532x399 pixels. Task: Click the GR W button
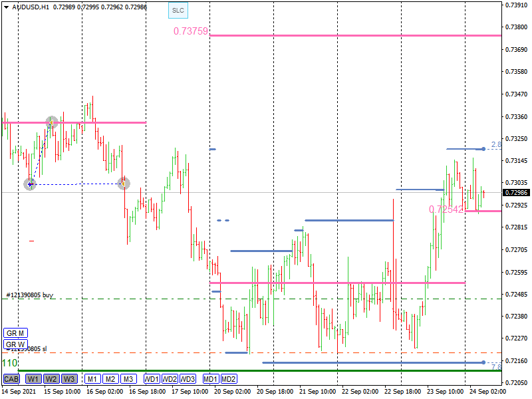[15, 344]
